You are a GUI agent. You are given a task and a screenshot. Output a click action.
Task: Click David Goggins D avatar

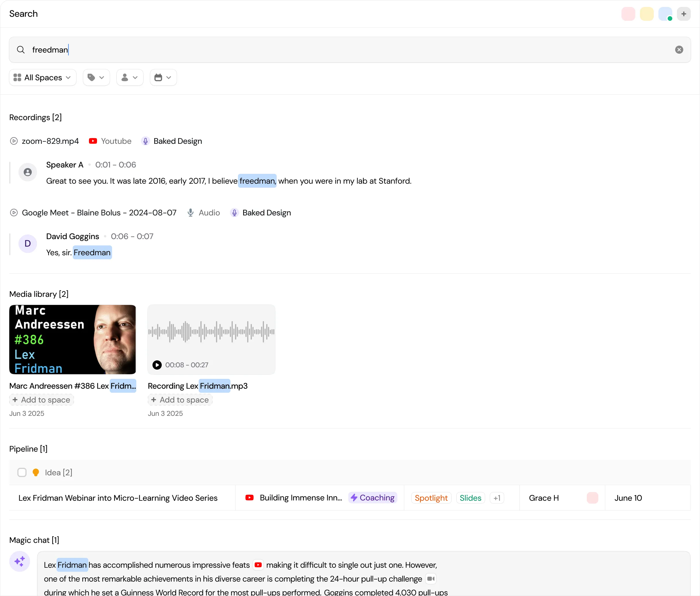point(28,244)
